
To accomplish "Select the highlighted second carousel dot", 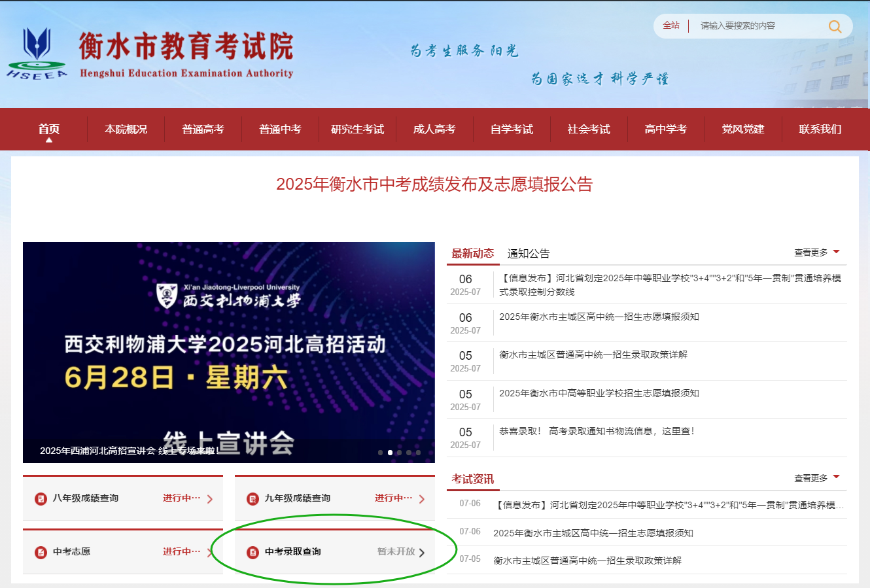I will (x=390, y=453).
